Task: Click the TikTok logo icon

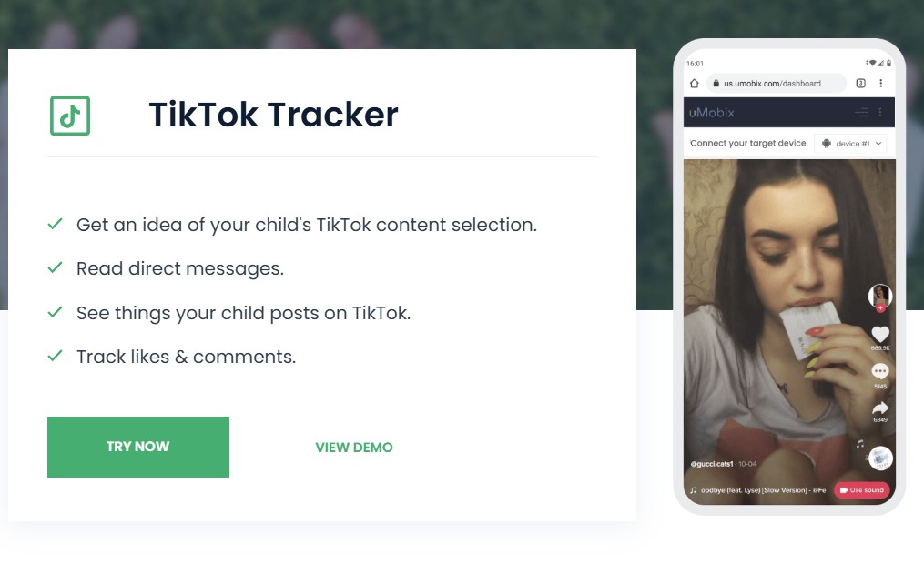Action: click(x=69, y=116)
